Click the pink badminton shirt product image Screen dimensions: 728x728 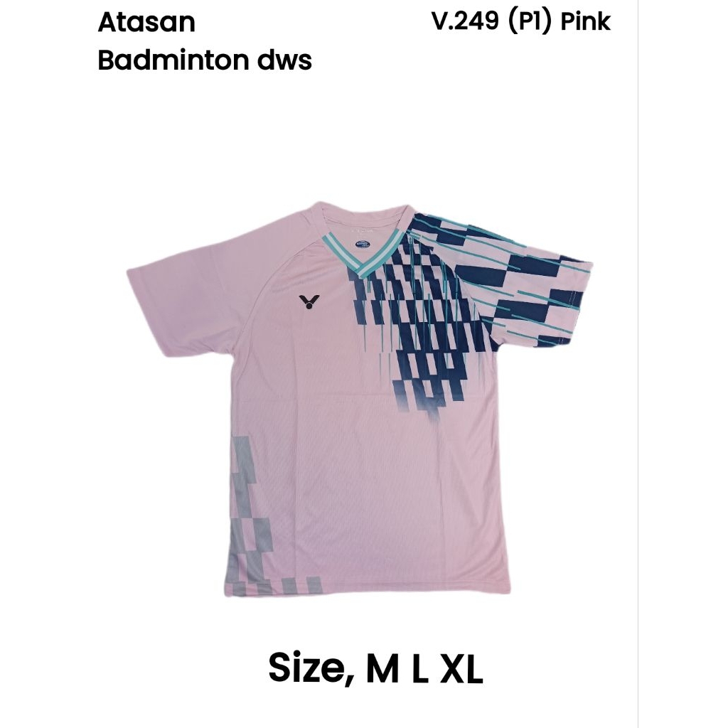(x=360, y=400)
